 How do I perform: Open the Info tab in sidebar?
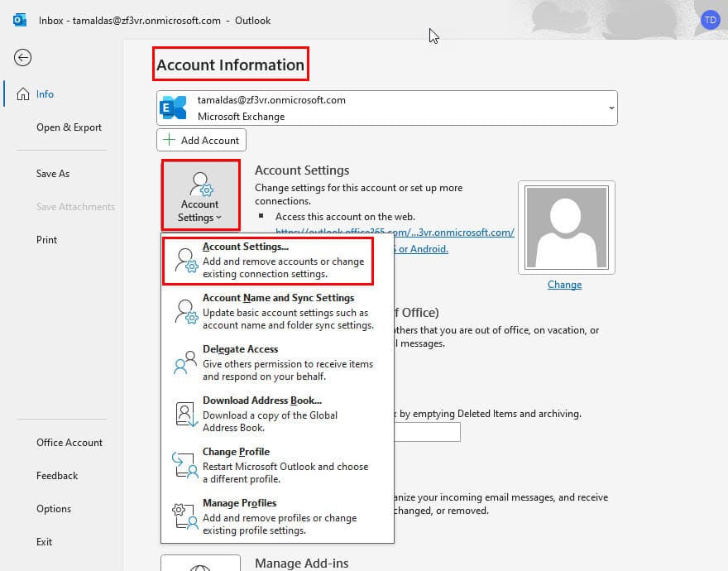coord(61,94)
